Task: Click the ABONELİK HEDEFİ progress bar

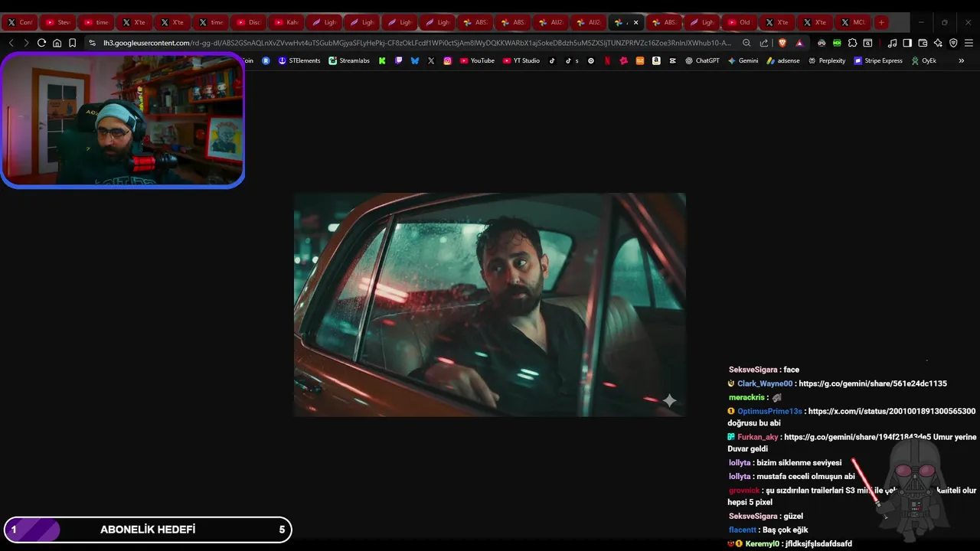Action: [148, 530]
